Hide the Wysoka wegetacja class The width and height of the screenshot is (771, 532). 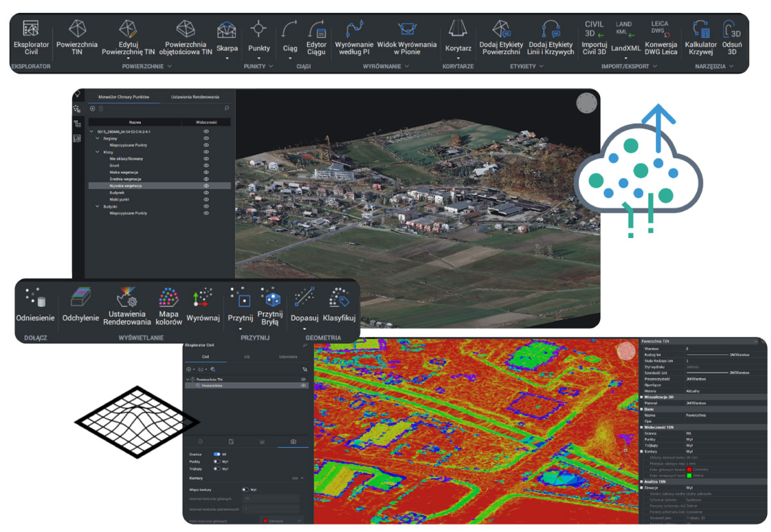206,186
